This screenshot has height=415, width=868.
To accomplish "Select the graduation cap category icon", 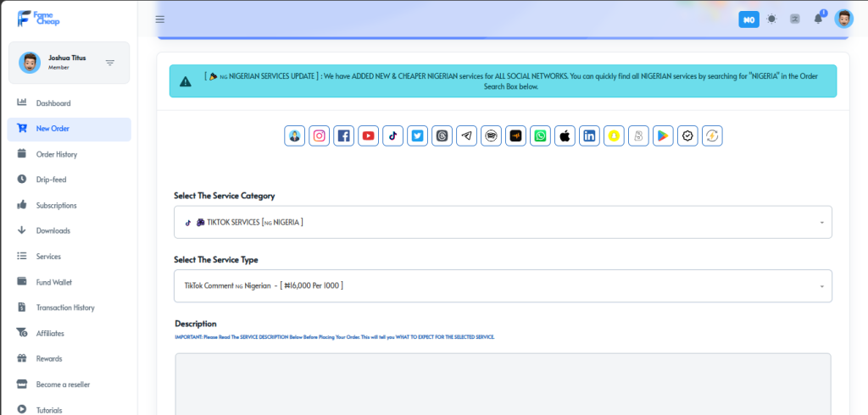I will 491,136.
